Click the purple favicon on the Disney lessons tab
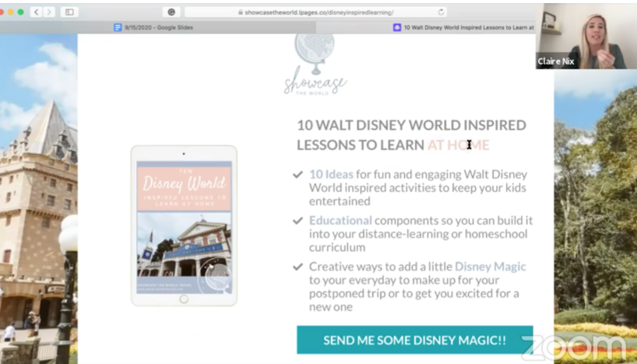This screenshot has width=637, height=364. [x=397, y=27]
